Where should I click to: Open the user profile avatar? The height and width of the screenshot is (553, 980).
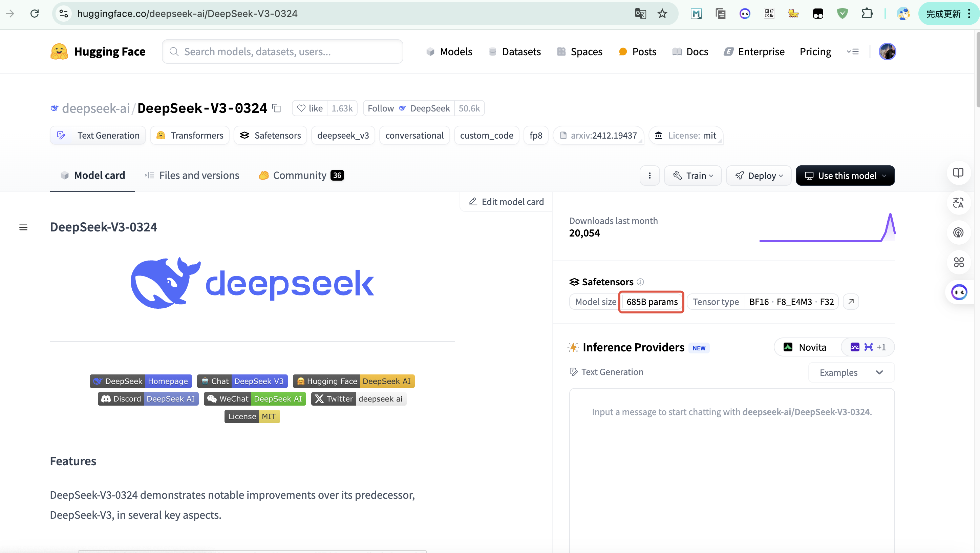click(x=887, y=52)
